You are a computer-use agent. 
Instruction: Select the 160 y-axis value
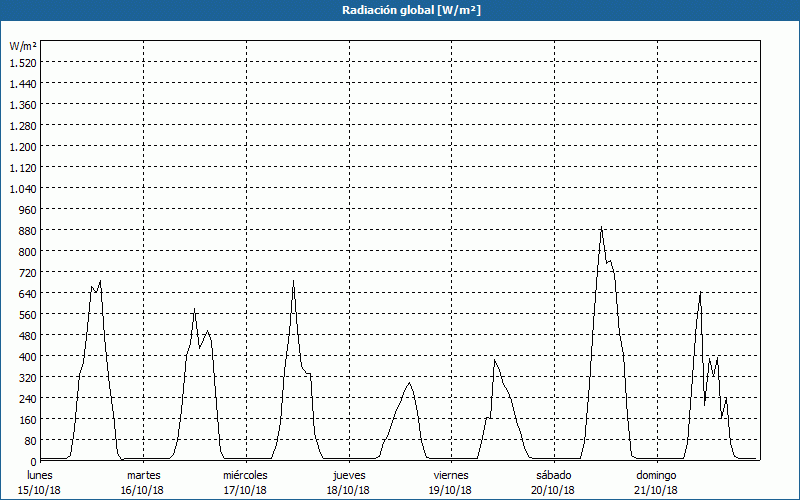(x=28, y=420)
